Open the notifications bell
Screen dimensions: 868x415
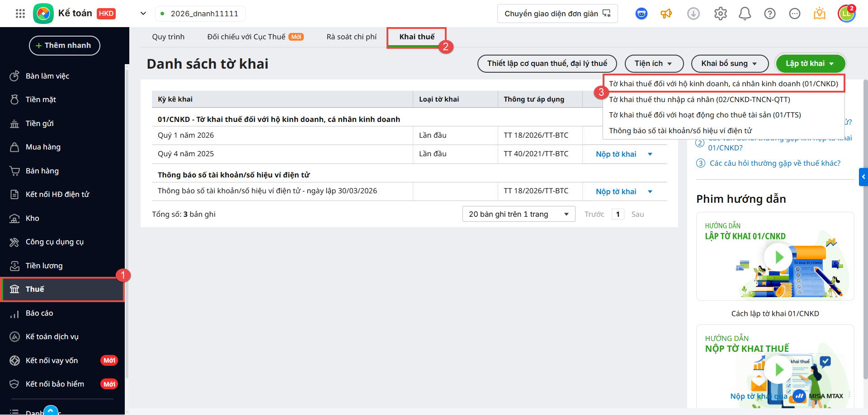(745, 14)
